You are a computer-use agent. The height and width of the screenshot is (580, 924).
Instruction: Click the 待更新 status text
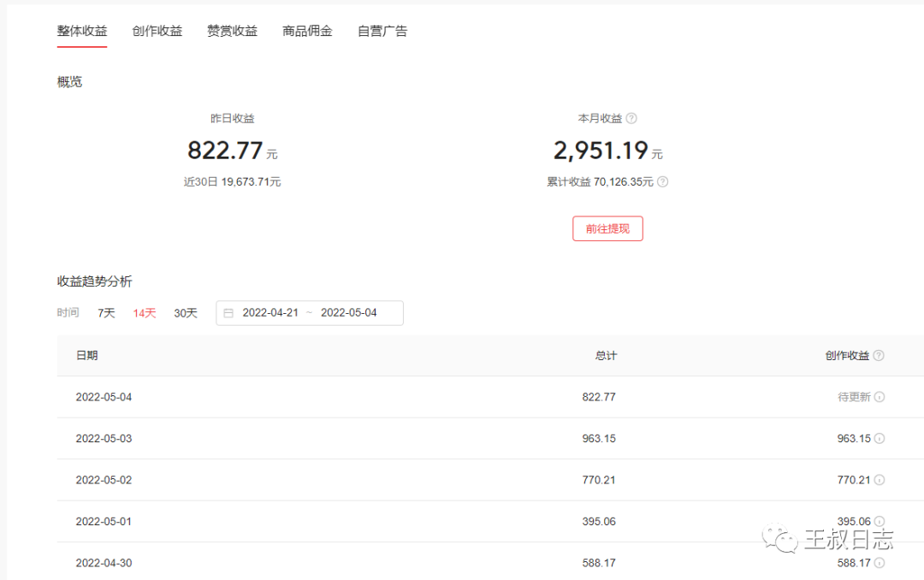(854, 397)
